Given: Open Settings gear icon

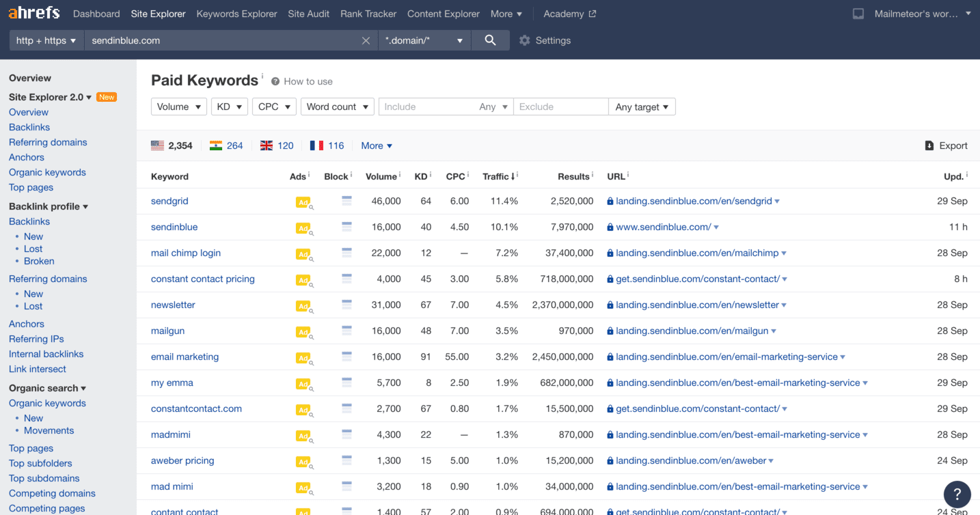Looking at the screenshot, I should pos(525,40).
